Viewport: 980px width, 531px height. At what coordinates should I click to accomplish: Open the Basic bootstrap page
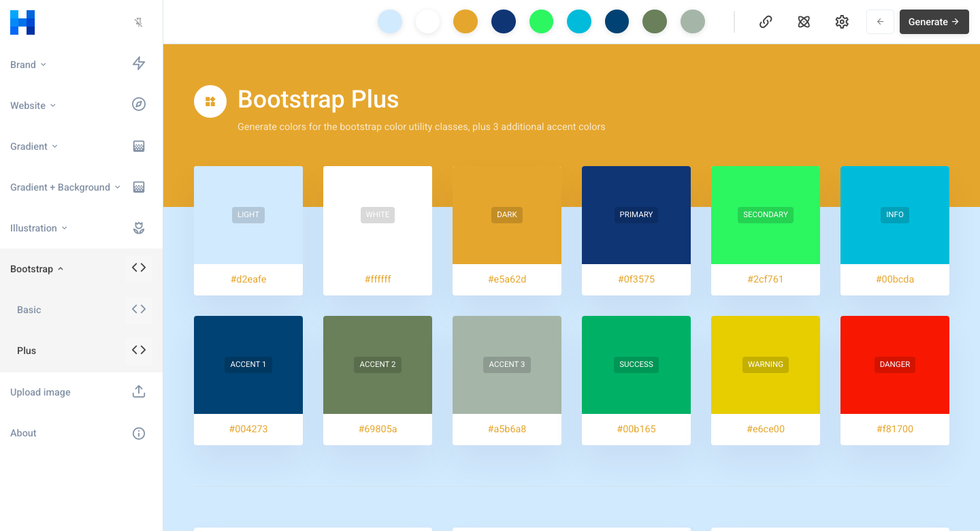[29, 310]
